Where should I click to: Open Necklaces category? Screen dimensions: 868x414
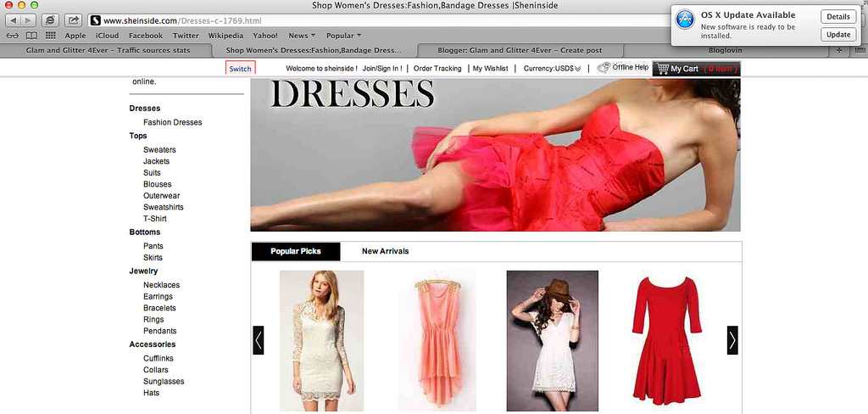[x=162, y=285]
